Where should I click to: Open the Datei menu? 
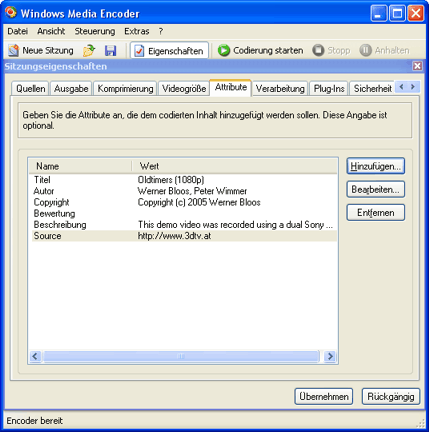18,31
